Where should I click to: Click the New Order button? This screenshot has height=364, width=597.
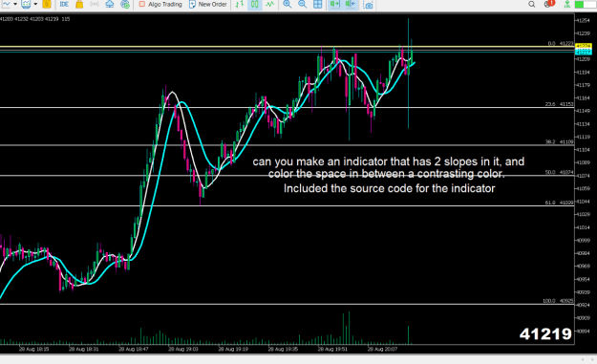208,4
